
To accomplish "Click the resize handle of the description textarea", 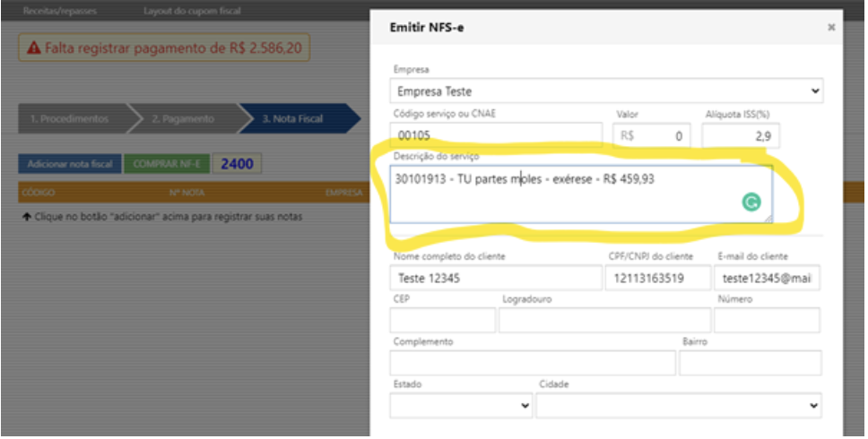I will point(768,219).
